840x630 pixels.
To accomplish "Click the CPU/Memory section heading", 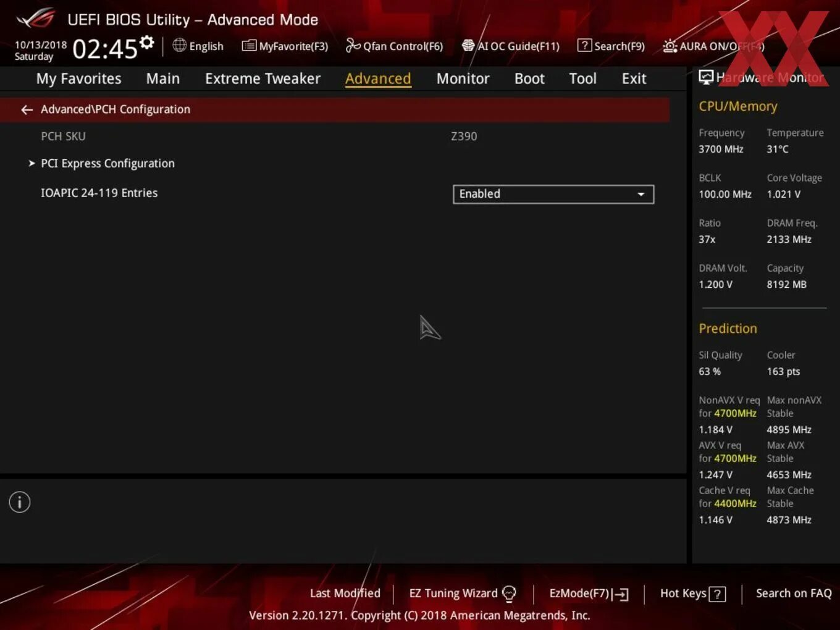I will (738, 106).
